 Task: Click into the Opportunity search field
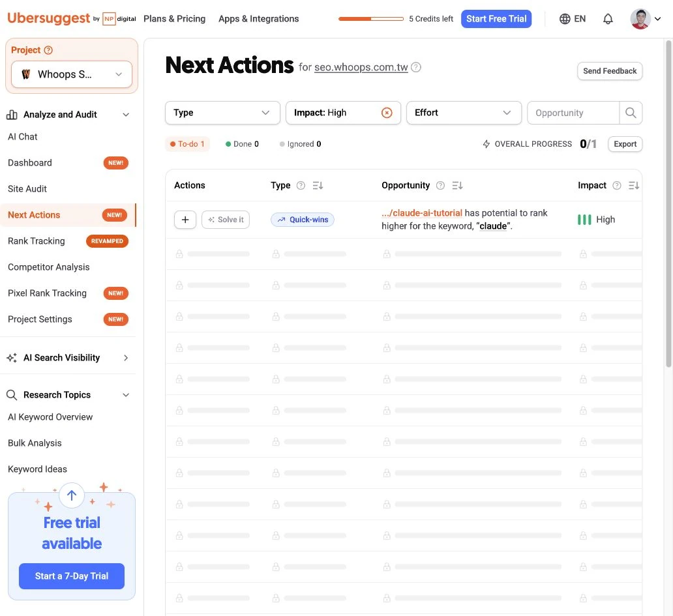tap(573, 113)
